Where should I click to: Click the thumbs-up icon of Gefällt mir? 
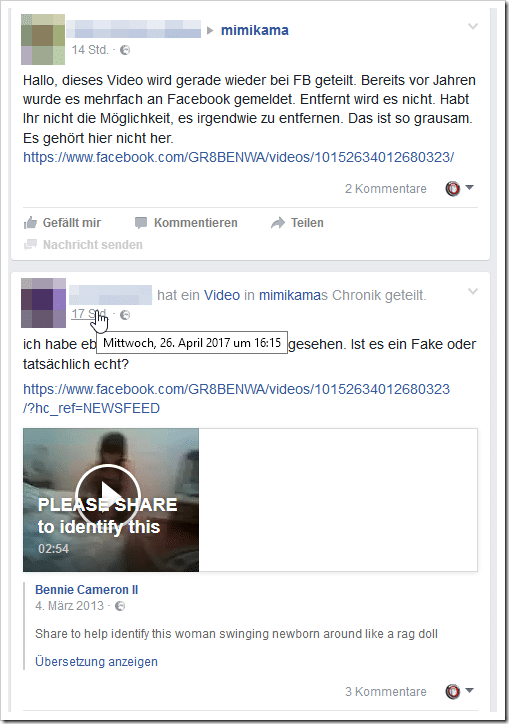(30, 223)
